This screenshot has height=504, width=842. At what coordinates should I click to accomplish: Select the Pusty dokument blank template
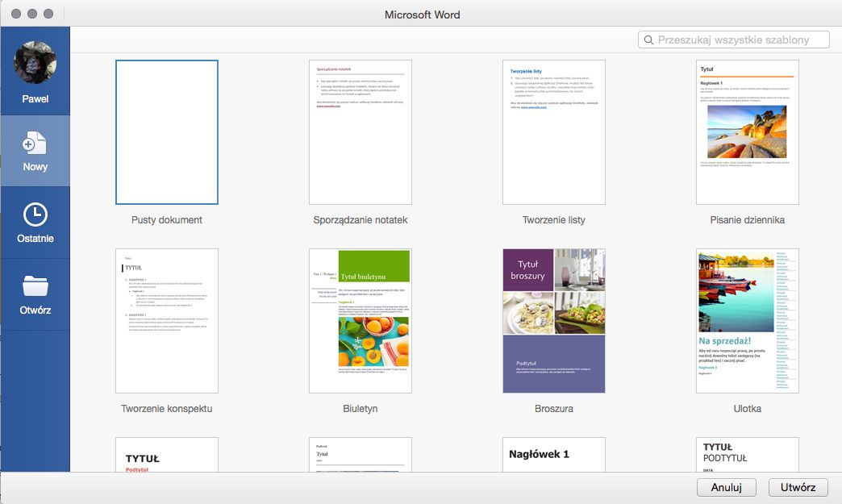[167, 132]
